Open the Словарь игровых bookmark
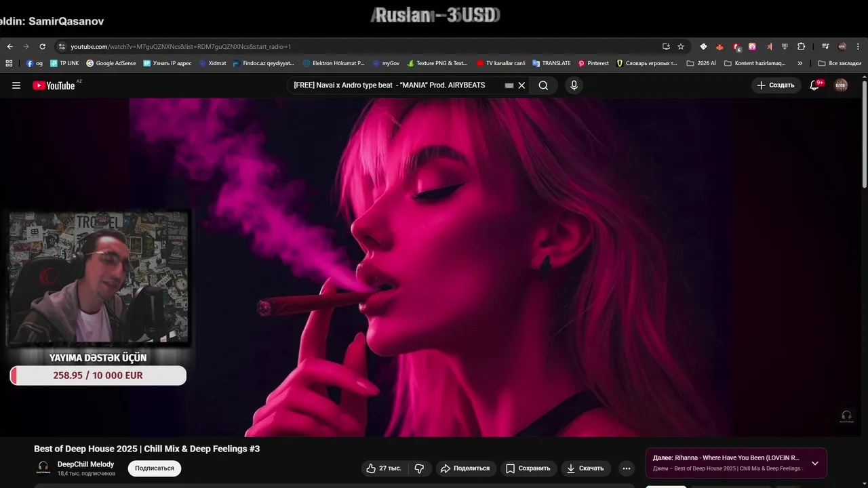Image resolution: width=868 pixels, height=488 pixels. (x=647, y=63)
